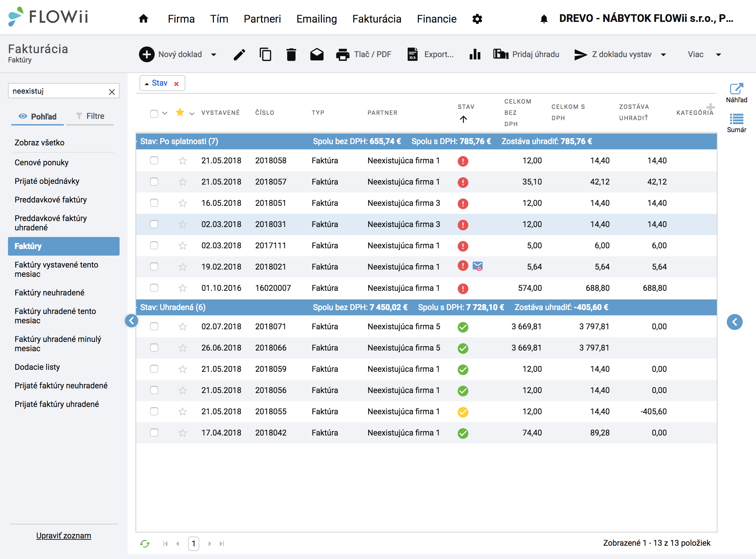The height and width of the screenshot is (559, 756).
Task: Select checkbox for invoice 2017111
Action: coord(154,245)
